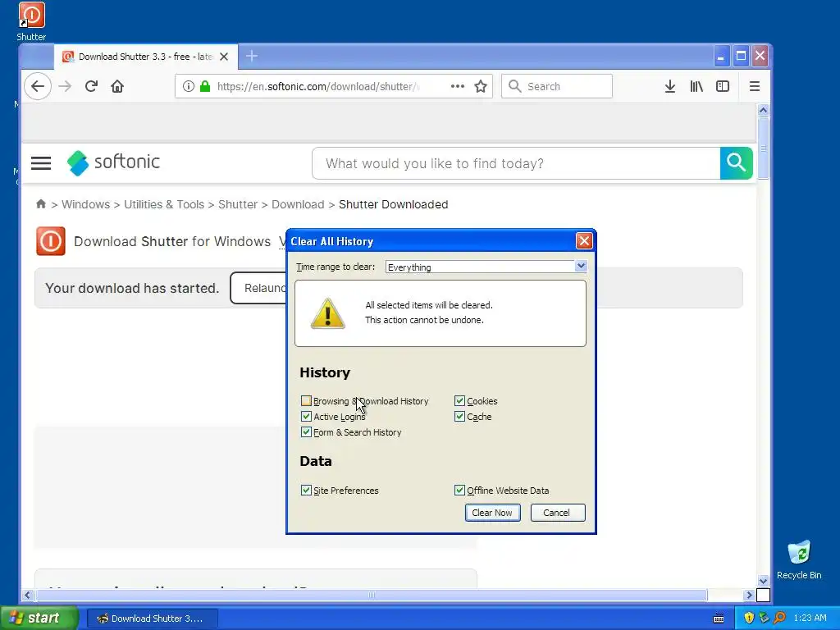
Task: Click the Clear Now button
Action: (x=492, y=513)
